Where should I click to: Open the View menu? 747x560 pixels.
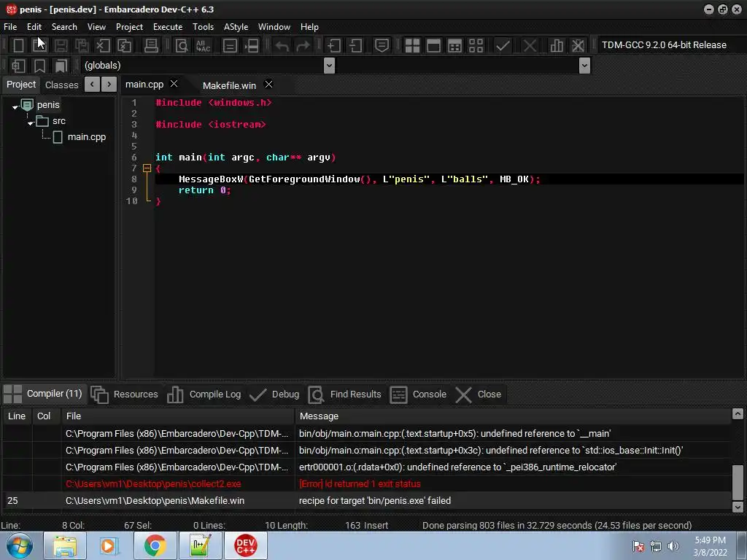tap(96, 27)
